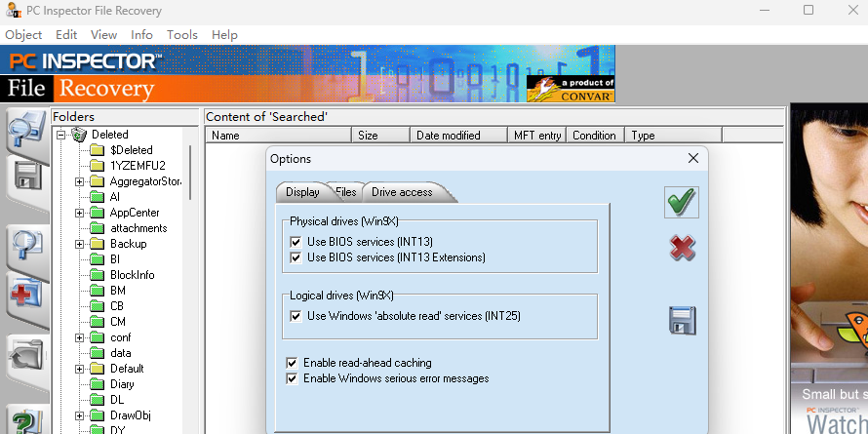This screenshot has height=434, width=868.
Task: Expand the Backup folder node
Action: point(79,244)
